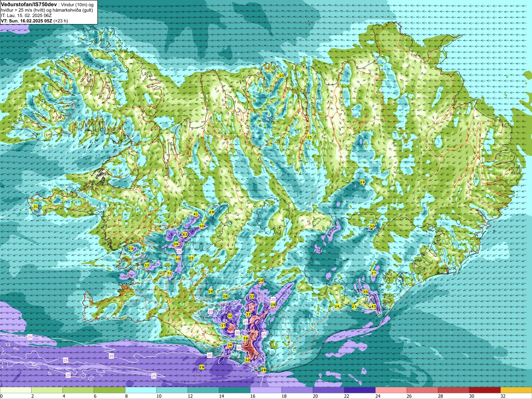Click the legend scale value 20
The image size is (532, 399).
tap(315, 397)
